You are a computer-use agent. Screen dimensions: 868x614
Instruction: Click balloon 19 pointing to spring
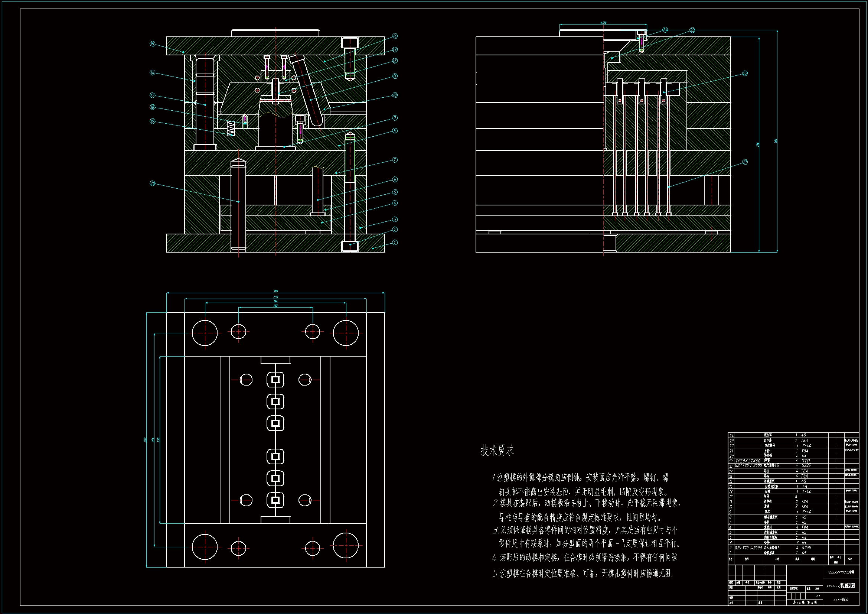pos(152,121)
